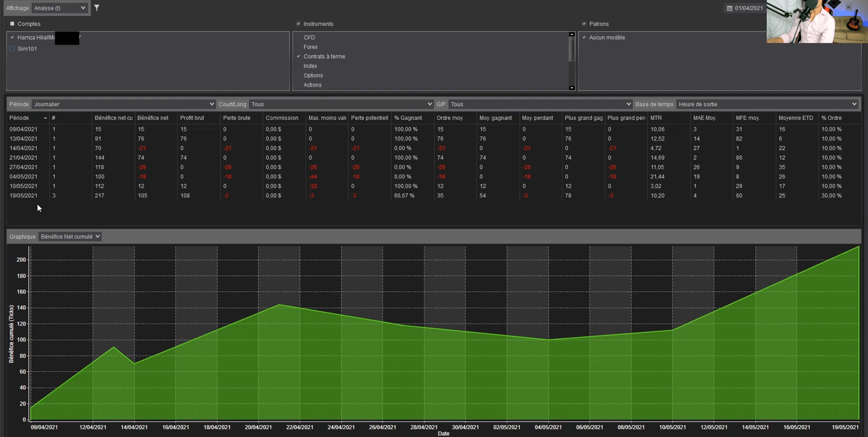The height and width of the screenshot is (437, 868).
Task: Click instruments list scroll-up arrow
Action: tap(571, 35)
